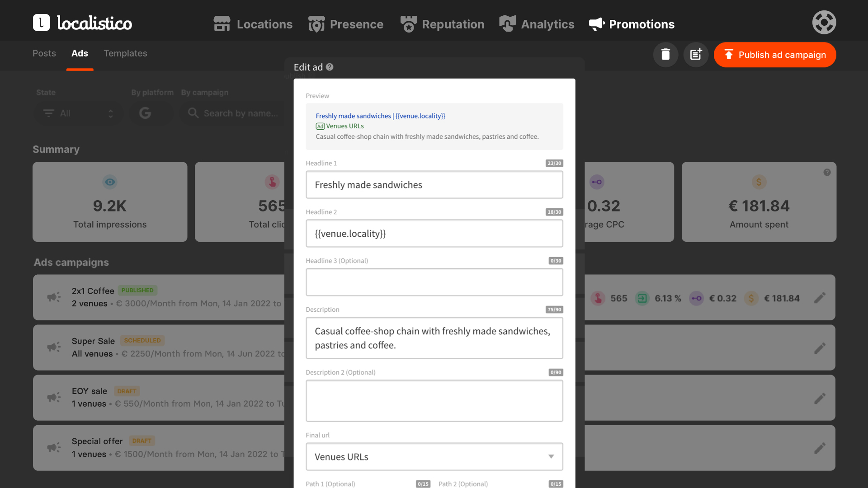Edit the 2x1 Coffee campaign pencil icon
The height and width of the screenshot is (488, 868).
pyautogui.click(x=820, y=298)
